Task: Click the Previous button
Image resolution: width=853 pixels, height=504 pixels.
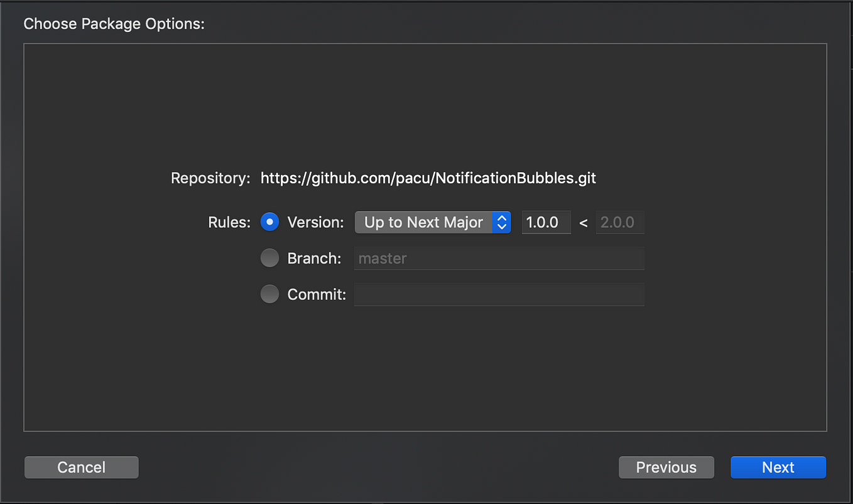Action: [x=666, y=467]
